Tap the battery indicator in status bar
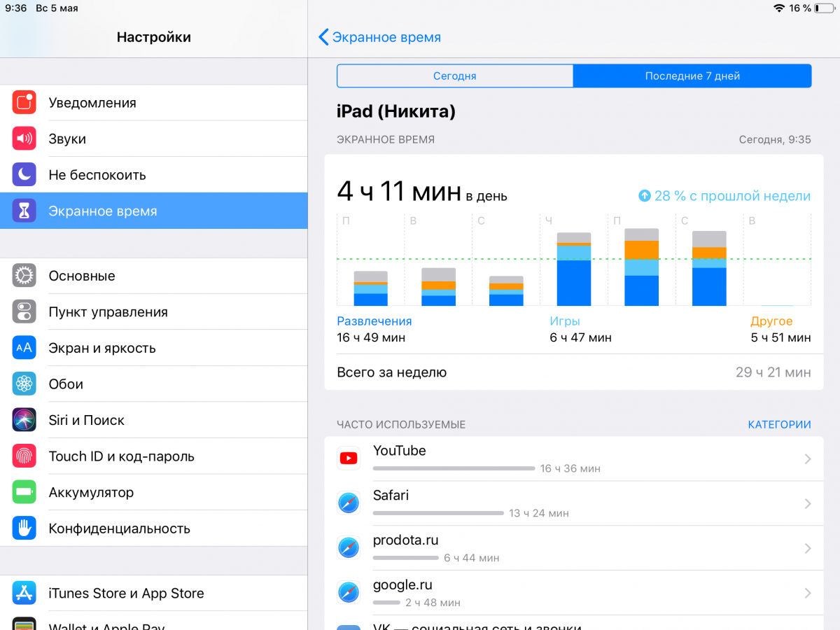 point(825,8)
